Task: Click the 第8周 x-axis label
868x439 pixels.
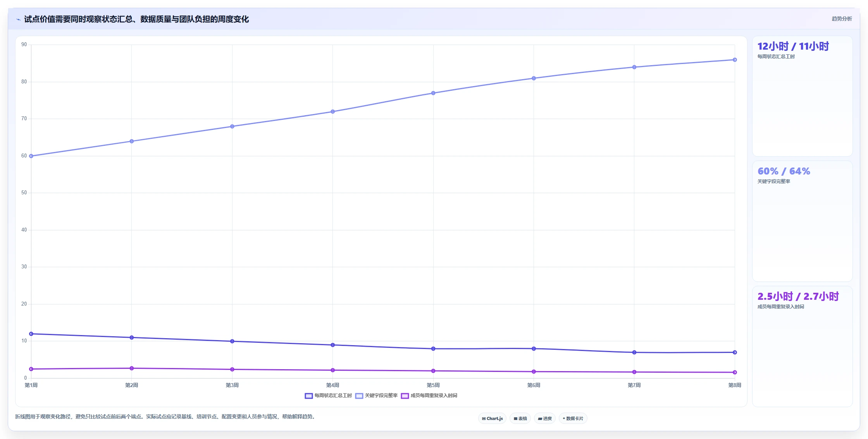Action: point(735,385)
